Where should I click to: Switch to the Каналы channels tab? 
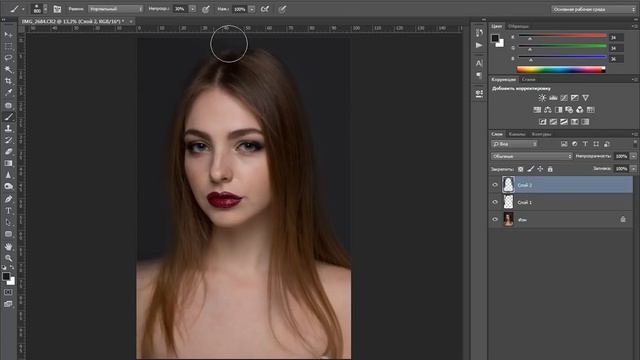(517, 134)
